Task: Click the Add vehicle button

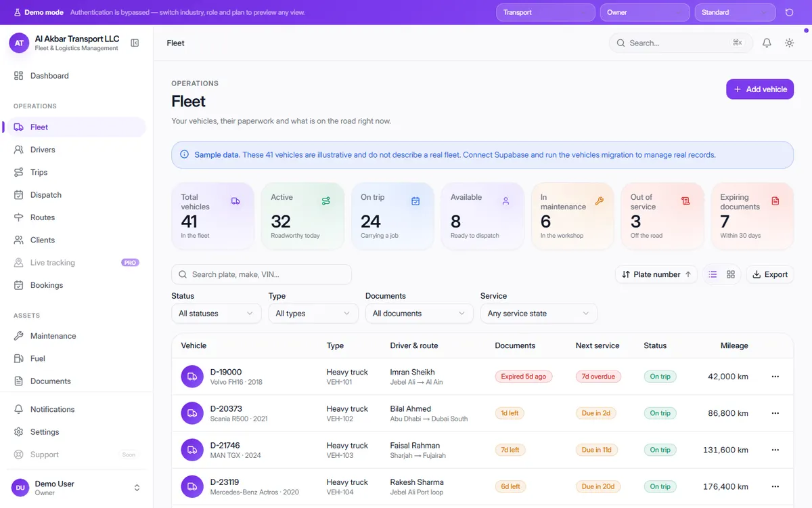Action: (760, 89)
